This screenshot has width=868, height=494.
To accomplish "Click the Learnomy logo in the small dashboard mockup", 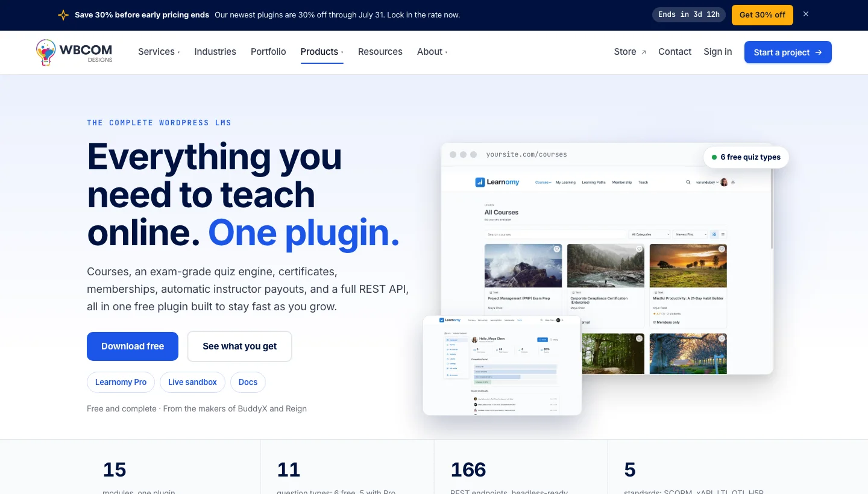I will [x=450, y=320].
